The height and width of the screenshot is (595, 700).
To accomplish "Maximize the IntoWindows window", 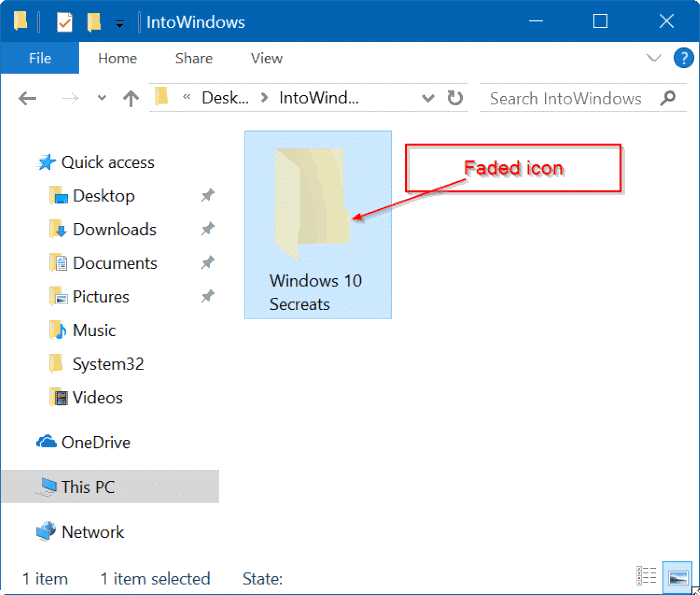I will [x=600, y=21].
